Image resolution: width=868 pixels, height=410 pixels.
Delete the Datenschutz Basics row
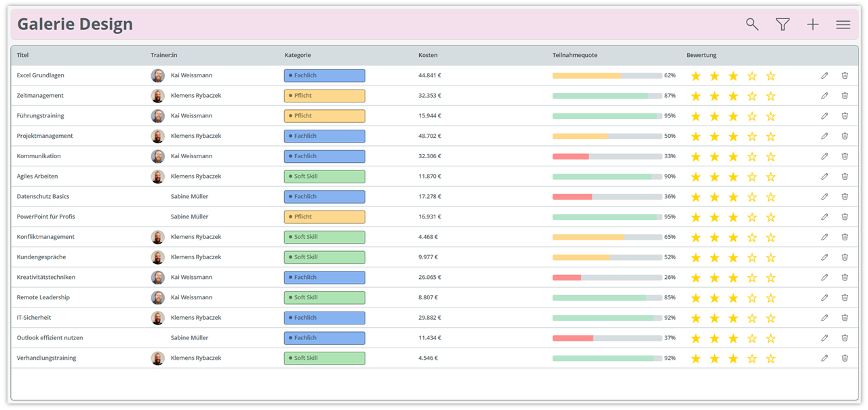845,197
